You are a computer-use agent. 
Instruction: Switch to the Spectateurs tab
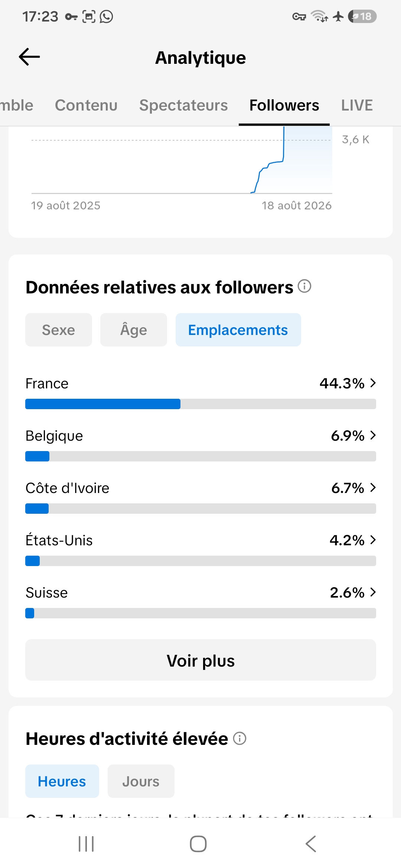[x=183, y=105]
